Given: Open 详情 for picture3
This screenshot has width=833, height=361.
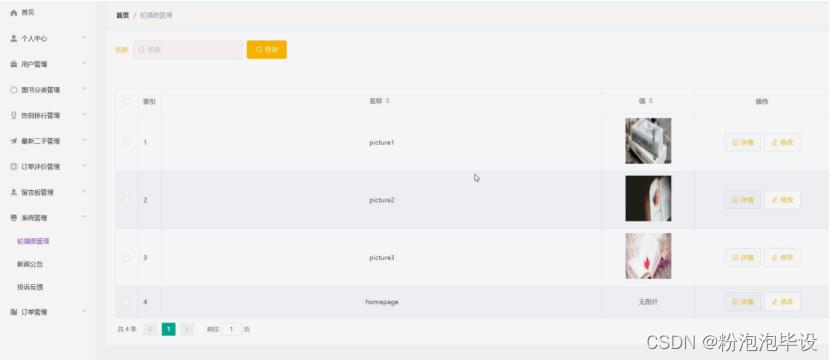Looking at the screenshot, I should 743,257.
